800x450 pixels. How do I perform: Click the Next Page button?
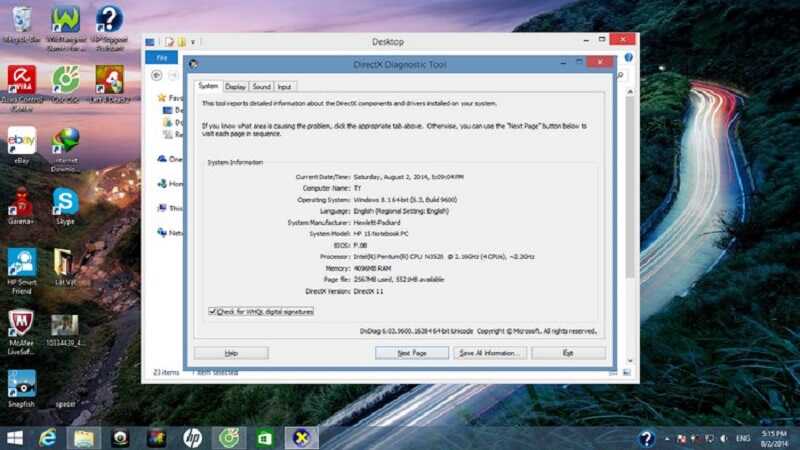point(412,353)
